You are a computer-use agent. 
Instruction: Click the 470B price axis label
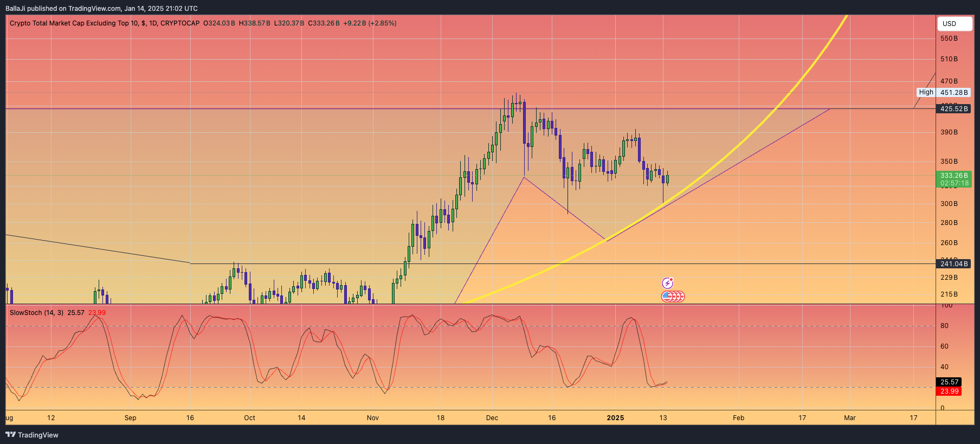949,81
